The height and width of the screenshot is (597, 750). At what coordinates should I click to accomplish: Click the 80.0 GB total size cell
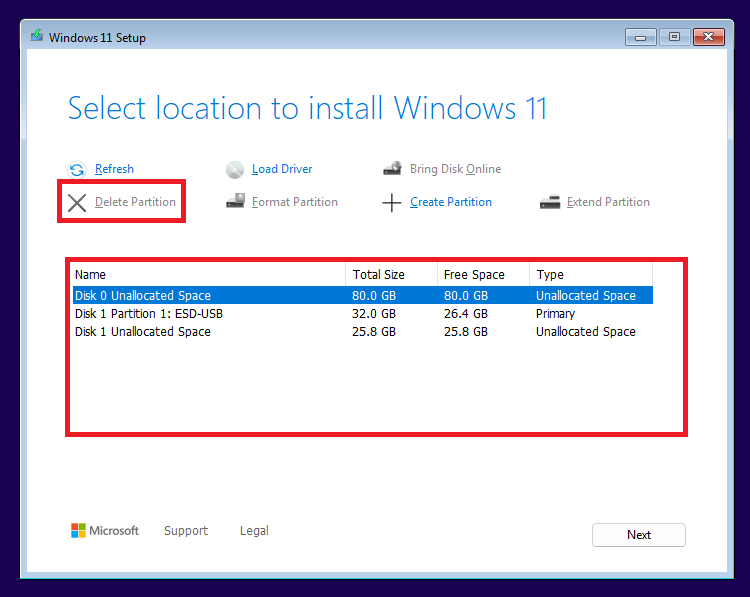[x=374, y=296]
